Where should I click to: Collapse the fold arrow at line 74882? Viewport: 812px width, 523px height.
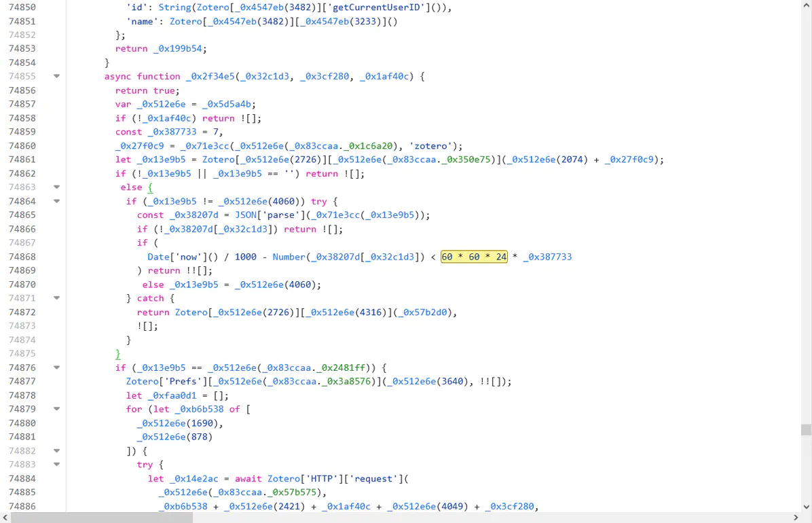56,450
